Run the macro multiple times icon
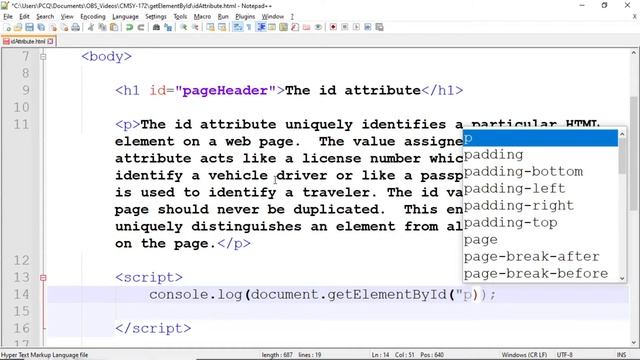This screenshot has width=640, height=360. (367, 27)
